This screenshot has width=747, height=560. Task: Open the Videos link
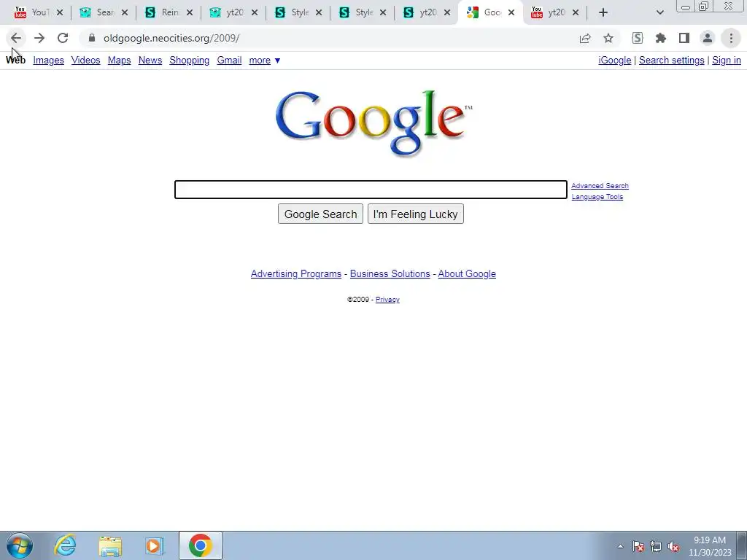pos(86,61)
